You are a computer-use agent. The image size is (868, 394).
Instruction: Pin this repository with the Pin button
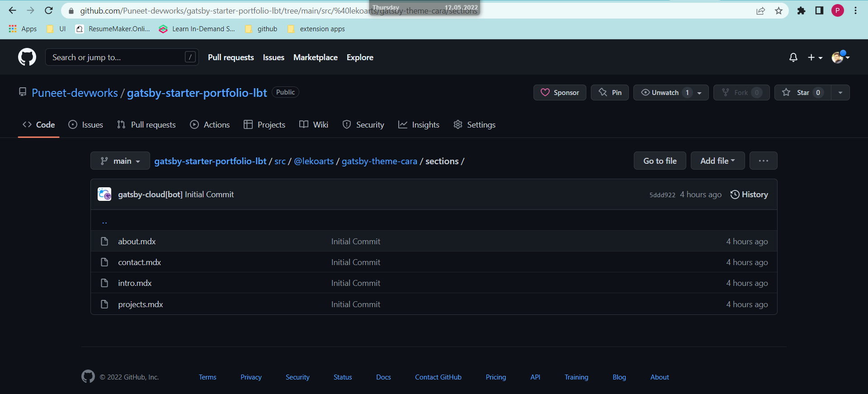[x=610, y=92]
